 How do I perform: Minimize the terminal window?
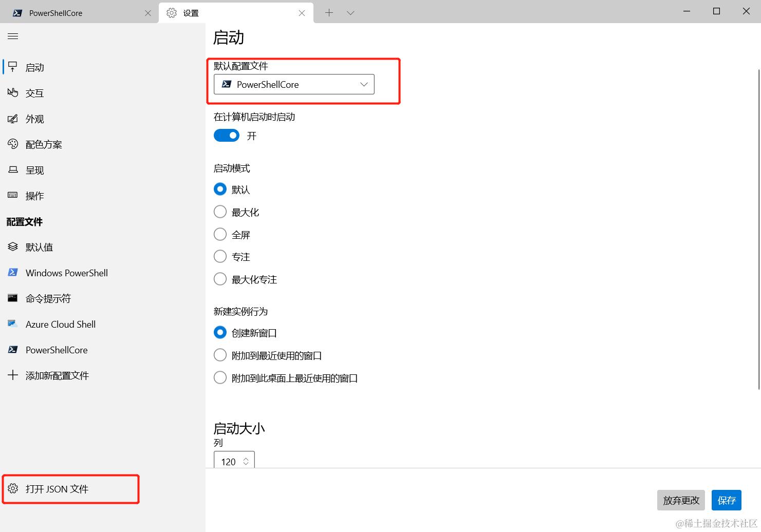point(687,11)
